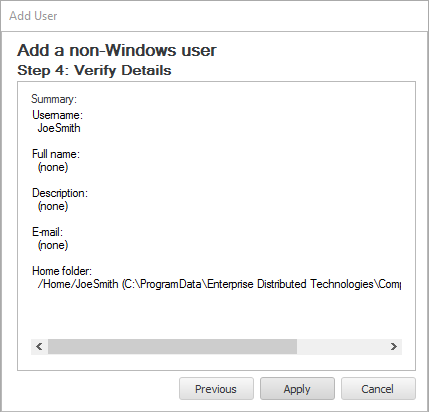The image size is (429, 412).
Task: Click the (none) value under Full name
Action: (x=53, y=167)
